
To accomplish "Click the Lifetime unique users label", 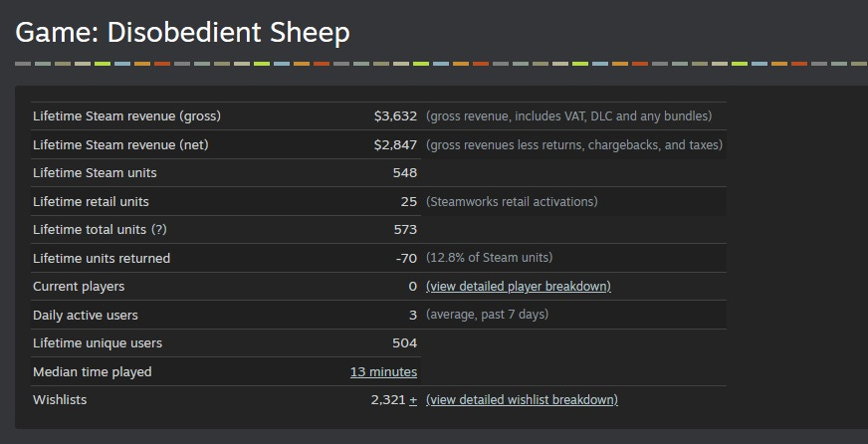I will point(98,343).
